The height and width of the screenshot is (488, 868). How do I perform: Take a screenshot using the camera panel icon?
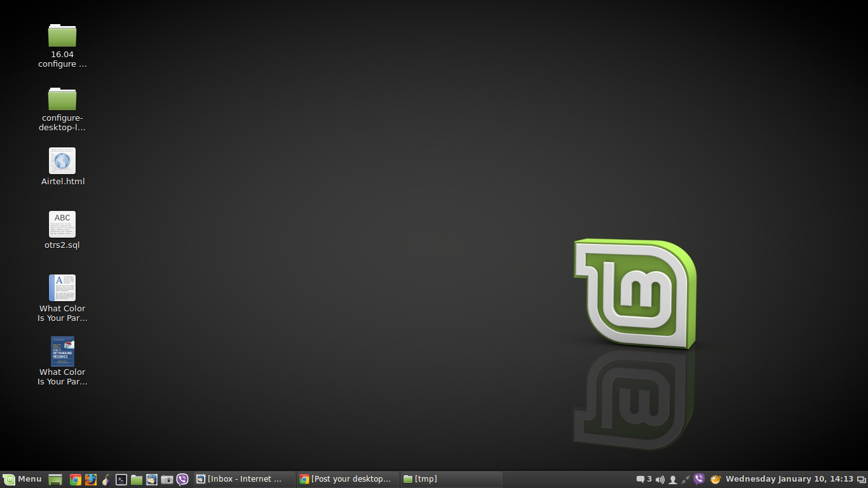point(166,478)
